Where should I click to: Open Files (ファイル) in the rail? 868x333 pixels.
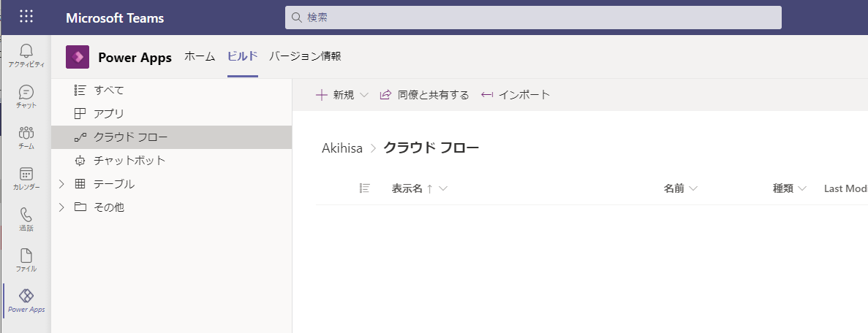point(26,260)
